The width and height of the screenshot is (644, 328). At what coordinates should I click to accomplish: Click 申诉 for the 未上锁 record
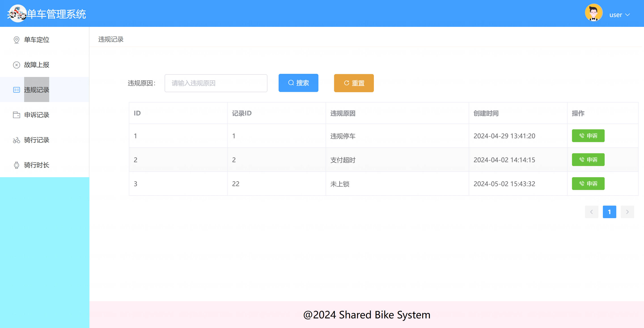coord(588,184)
